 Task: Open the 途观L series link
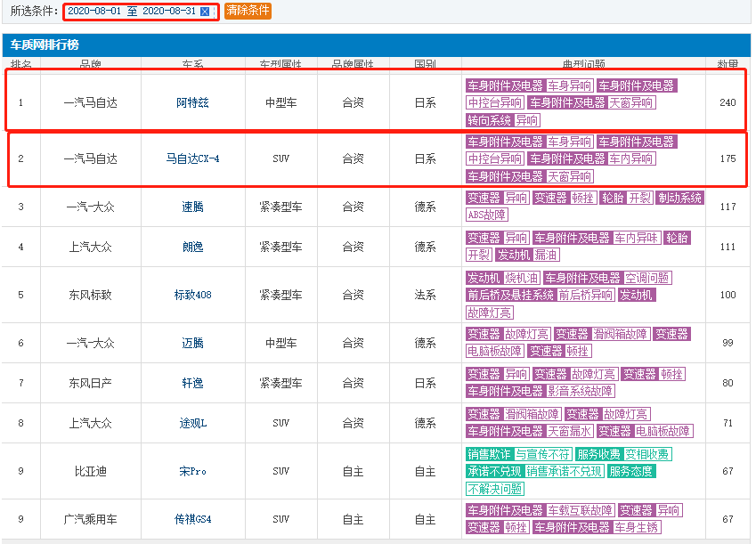point(192,423)
